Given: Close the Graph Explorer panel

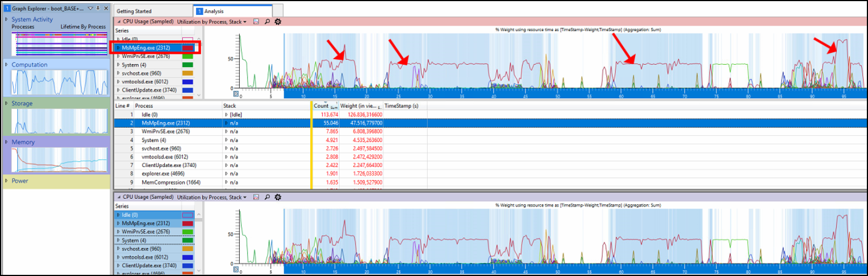Looking at the screenshot, I should pyautogui.click(x=106, y=9).
